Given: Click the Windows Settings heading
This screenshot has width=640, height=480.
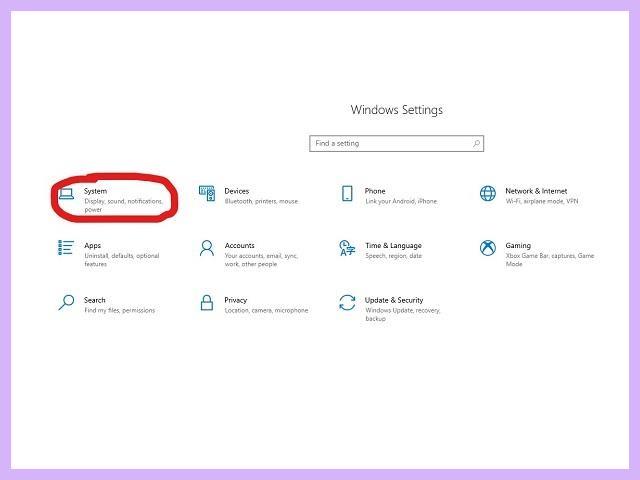Looking at the screenshot, I should (396, 110).
